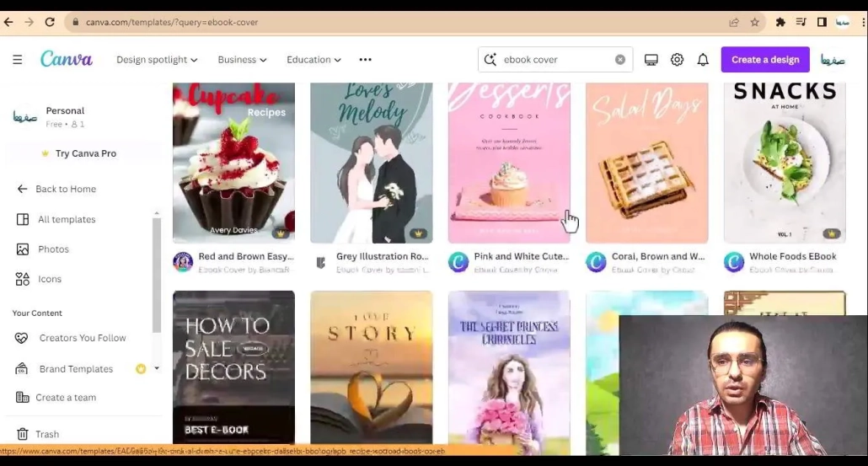Open the Trash folder
Screen dimensions: 868x466
pos(38,434)
